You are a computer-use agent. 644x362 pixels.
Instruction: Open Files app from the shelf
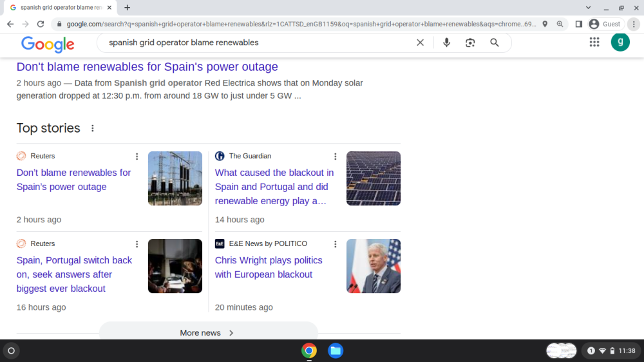coord(336,350)
